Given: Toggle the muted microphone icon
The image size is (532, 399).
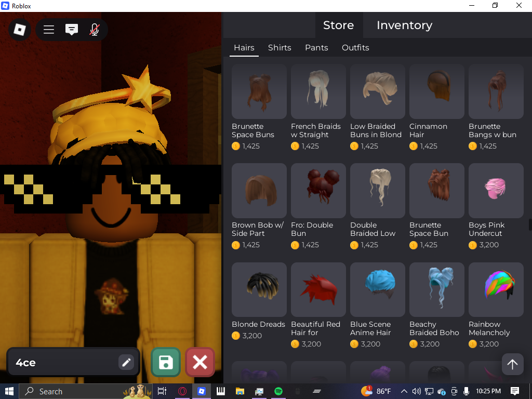Looking at the screenshot, I should click(x=95, y=30).
